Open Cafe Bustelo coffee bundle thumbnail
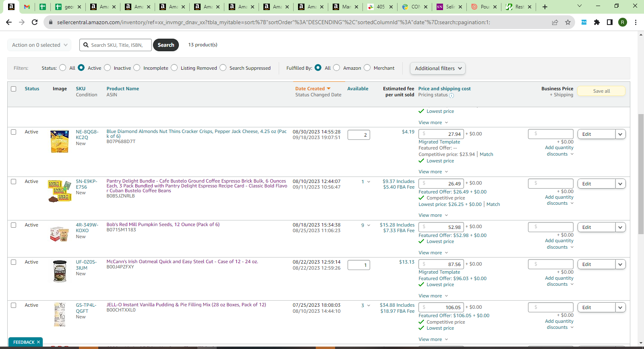 pos(60,191)
